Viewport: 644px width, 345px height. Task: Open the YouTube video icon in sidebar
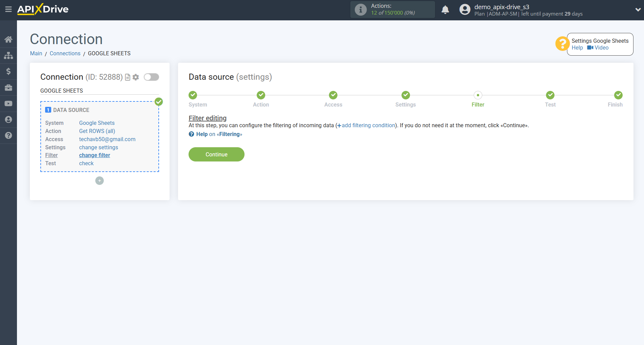tap(8, 103)
